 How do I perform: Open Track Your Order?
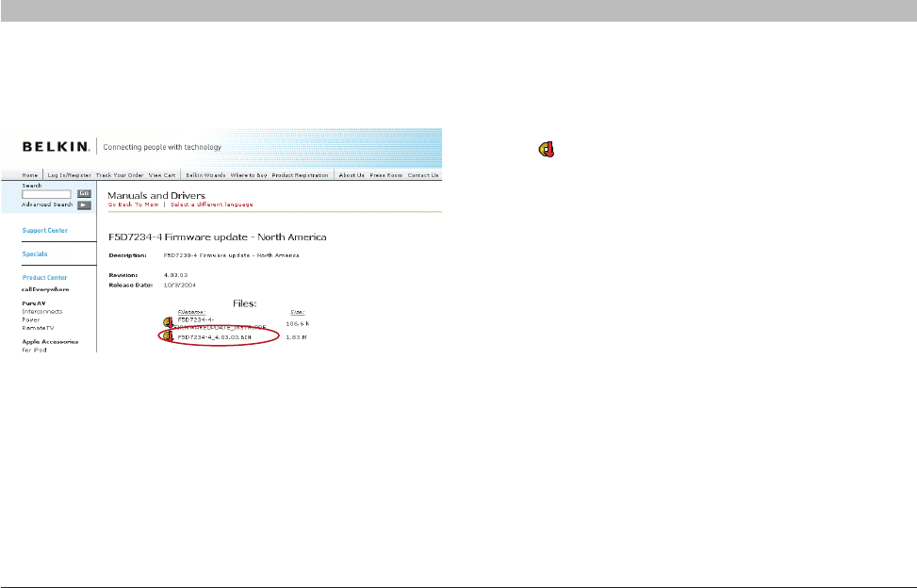pyautogui.click(x=120, y=175)
